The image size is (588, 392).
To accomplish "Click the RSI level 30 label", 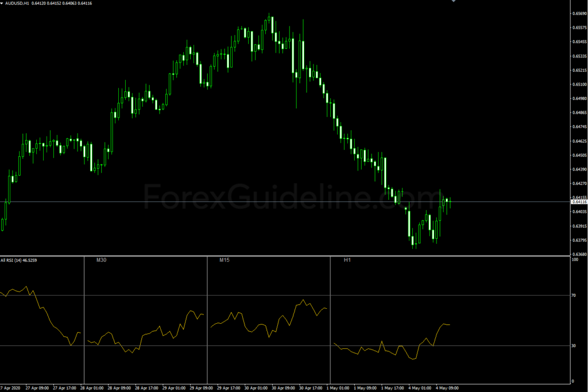I will pyautogui.click(x=574, y=346).
